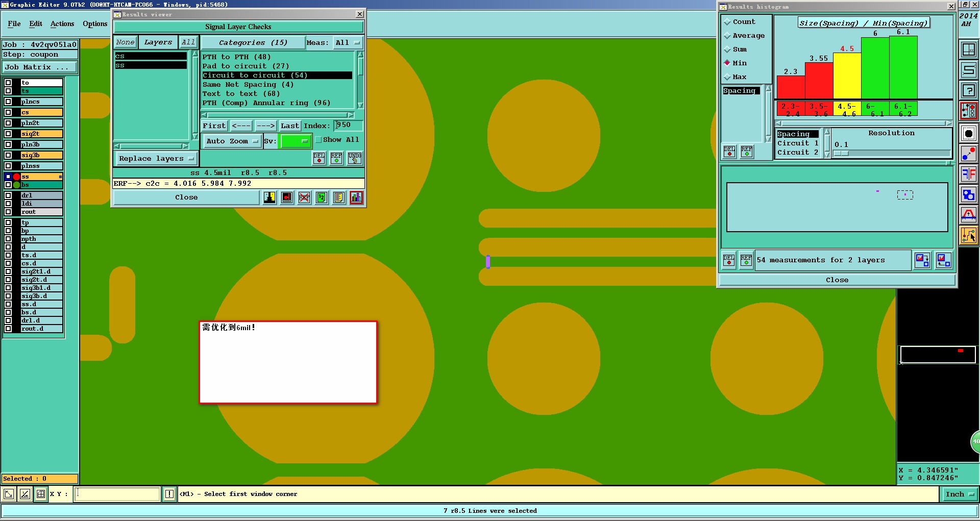Open the Edit menu

tap(36, 24)
